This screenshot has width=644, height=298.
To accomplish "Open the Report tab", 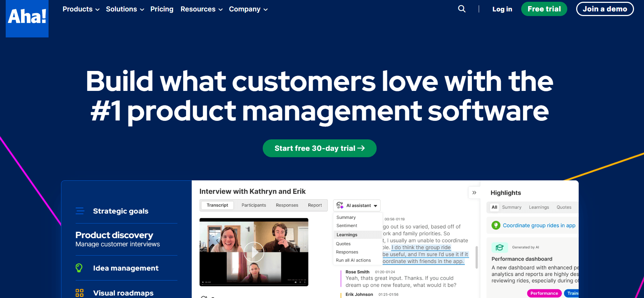I will 315,205.
